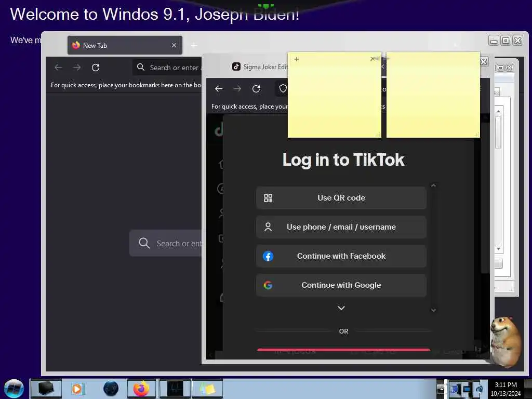The image size is (532, 399).
Task: Click the person icon in the phone login row
Action: [268, 227]
